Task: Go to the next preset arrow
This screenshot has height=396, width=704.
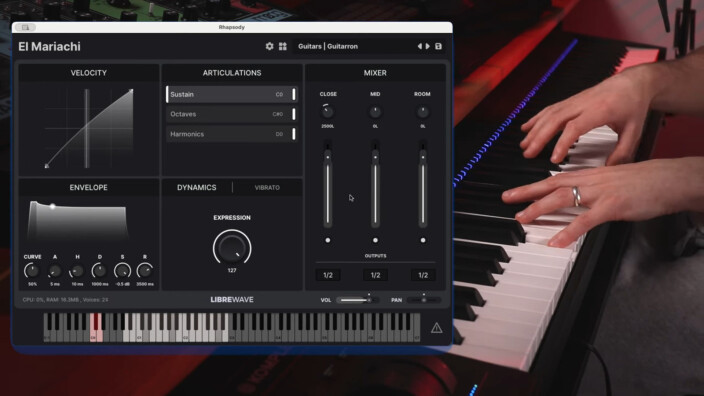Action: [x=427, y=46]
